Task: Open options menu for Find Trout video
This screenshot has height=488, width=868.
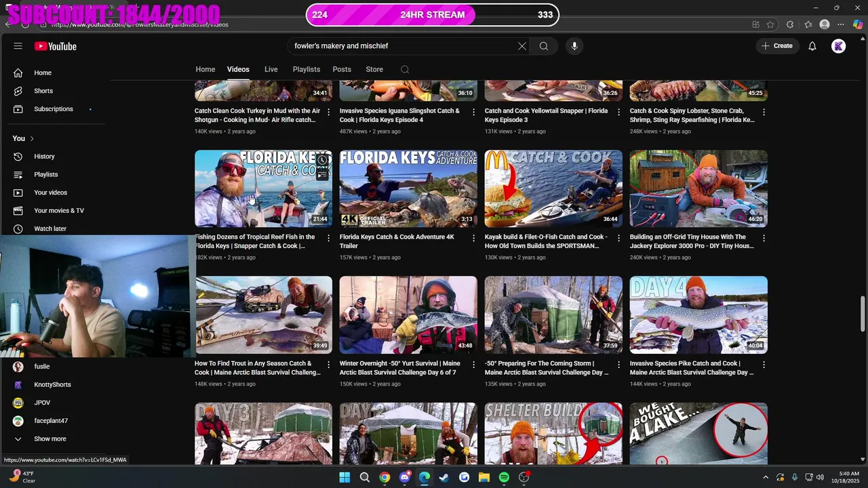Action: pos(329,365)
